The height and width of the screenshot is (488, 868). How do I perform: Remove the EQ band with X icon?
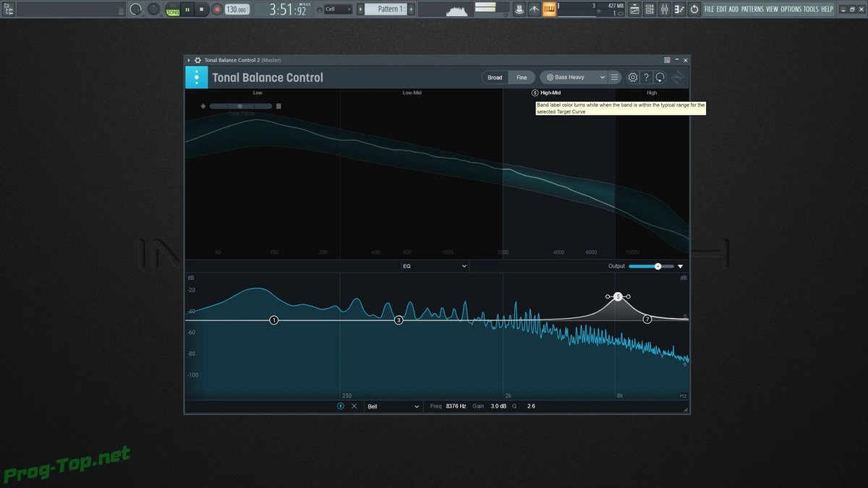(x=354, y=406)
